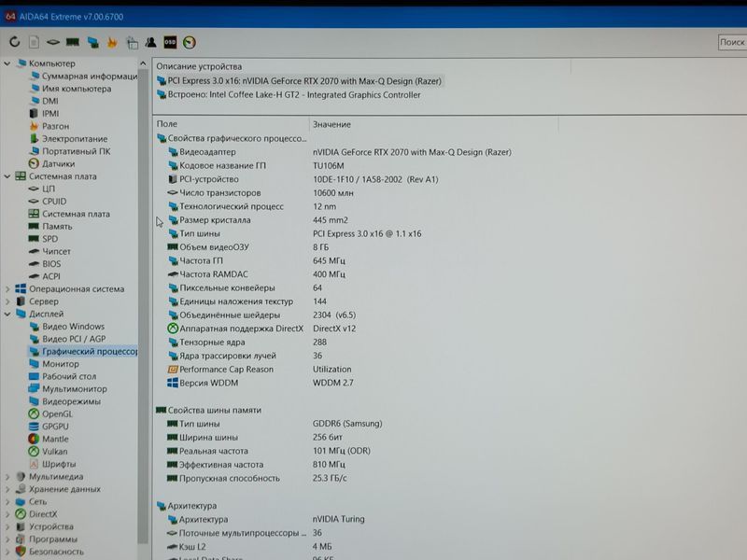This screenshot has height=560, width=747.
Task: Open Мультимонитор tree item
Action: point(68,388)
